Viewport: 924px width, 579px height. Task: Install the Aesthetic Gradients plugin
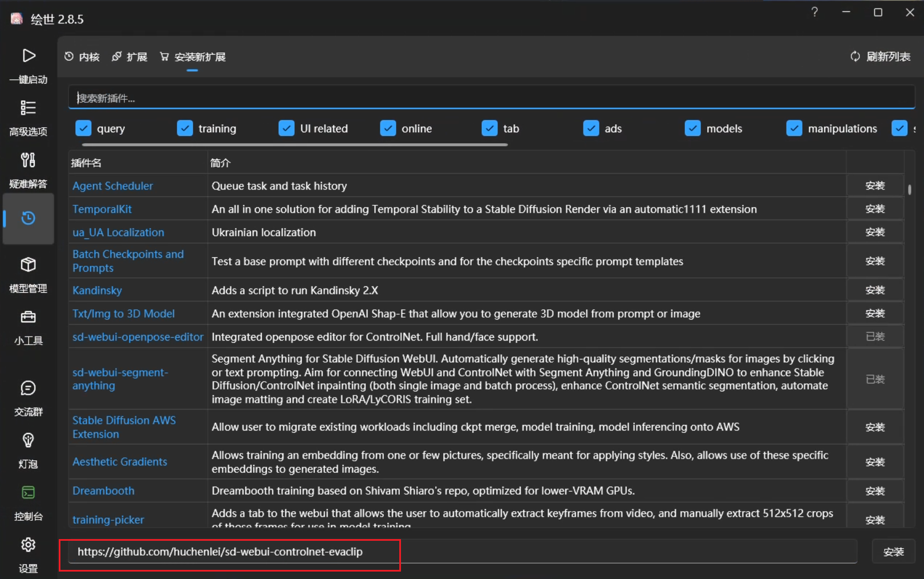coord(875,462)
